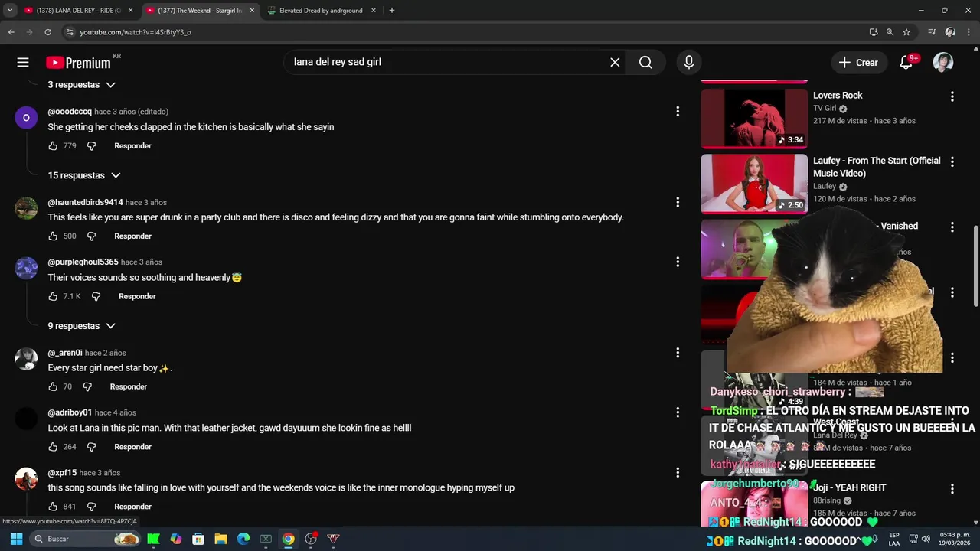Dislike the comment by @xpf15
This screenshot has width=980, height=551.
(x=91, y=507)
